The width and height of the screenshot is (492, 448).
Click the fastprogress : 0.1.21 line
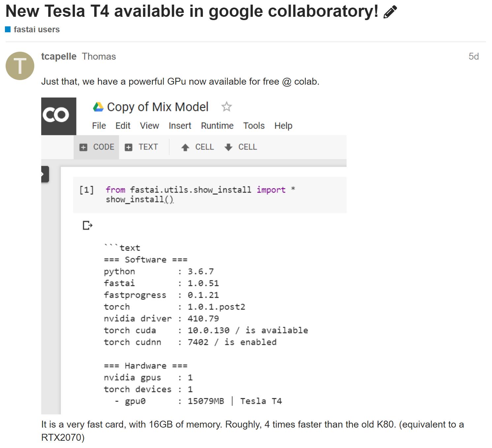161,295
